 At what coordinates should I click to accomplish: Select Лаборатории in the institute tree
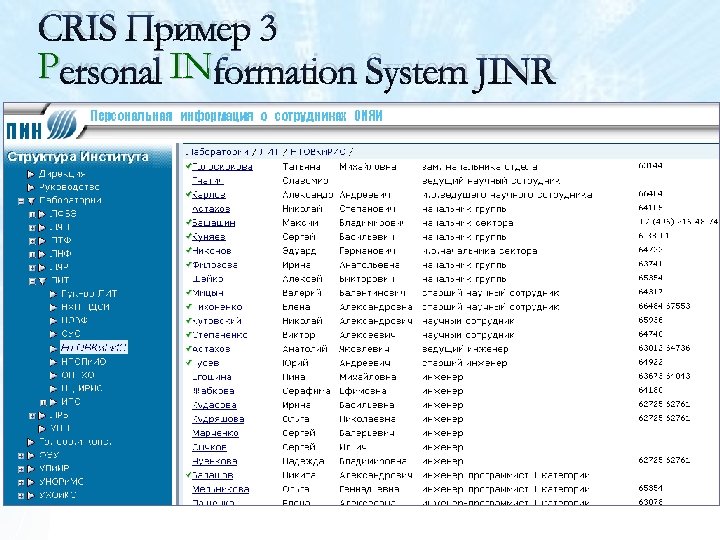70,201
